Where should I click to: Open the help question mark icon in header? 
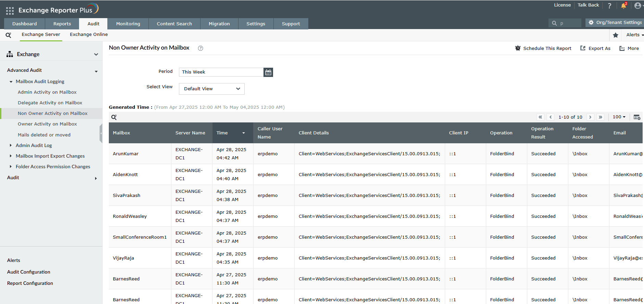tap(609, 6)
